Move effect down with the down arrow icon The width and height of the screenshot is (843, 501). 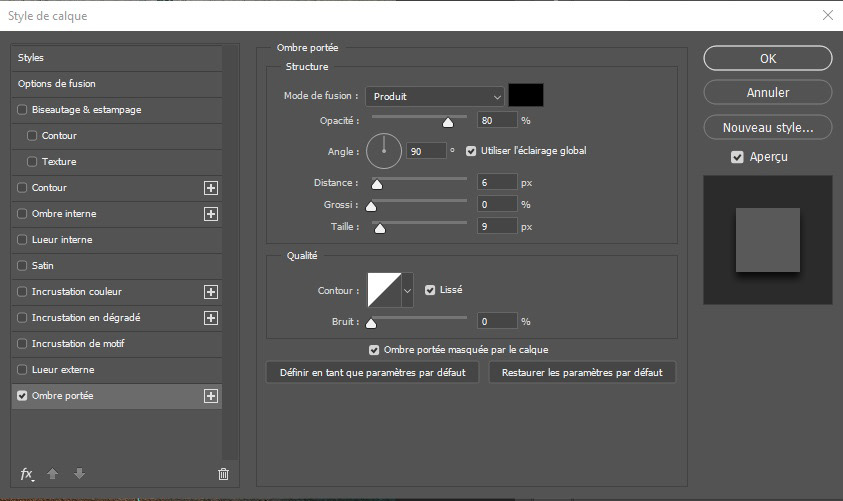[79, 474]
